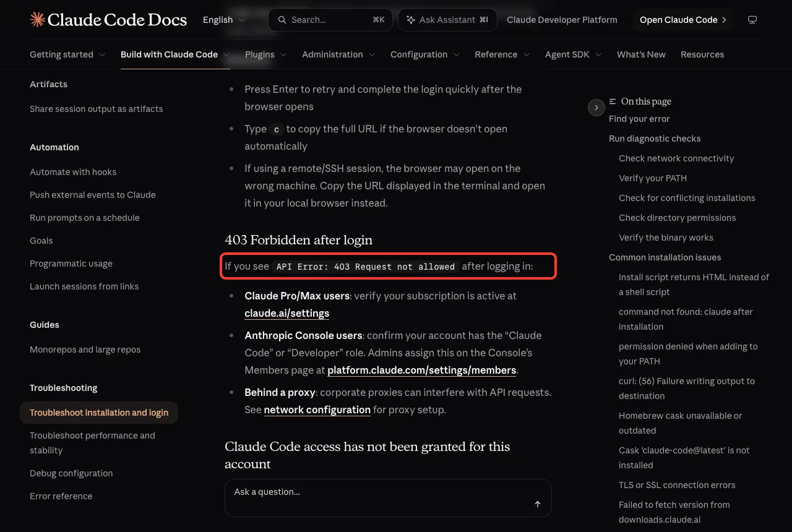The image size is (792, 532).
Task: Open the Resources tab
Action: pyautogui.click(x=702, y=54)
